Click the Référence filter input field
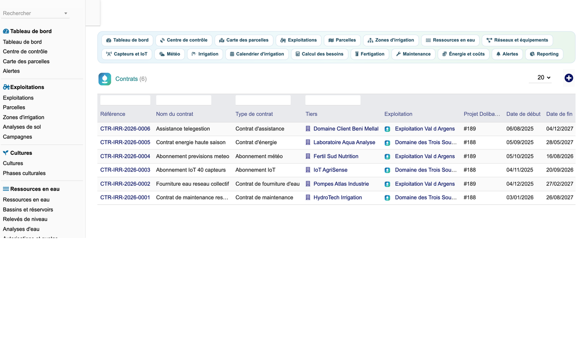588x364 pixels. (x=125, y=100)
